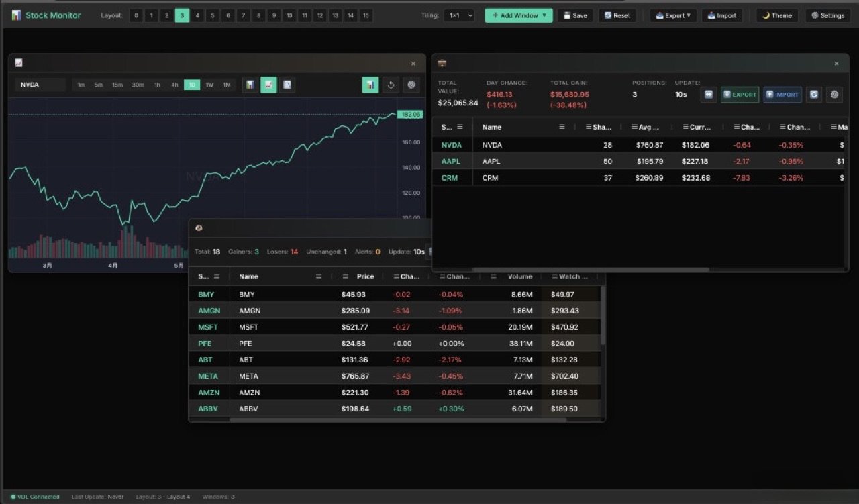Screen dimensions: 859x504
Task: Select the 1D timeframe
Action: [192, 85]
